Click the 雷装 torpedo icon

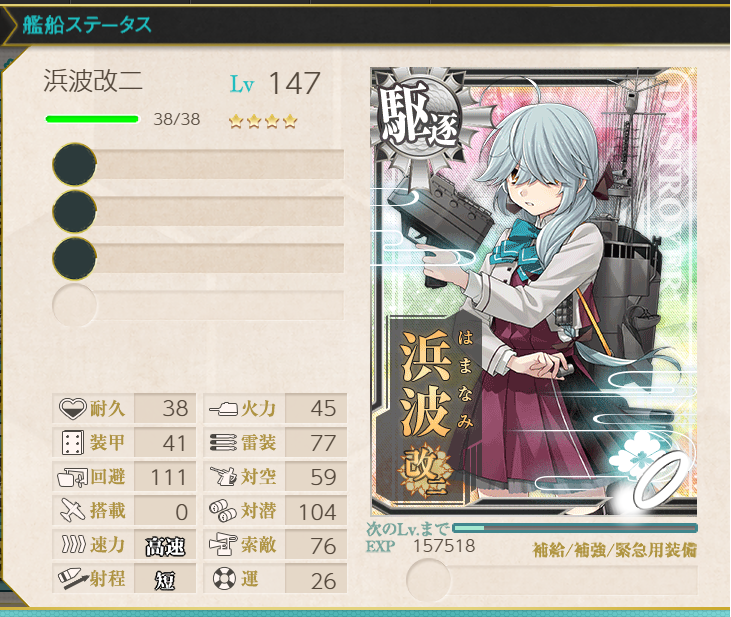pos(224,443)
